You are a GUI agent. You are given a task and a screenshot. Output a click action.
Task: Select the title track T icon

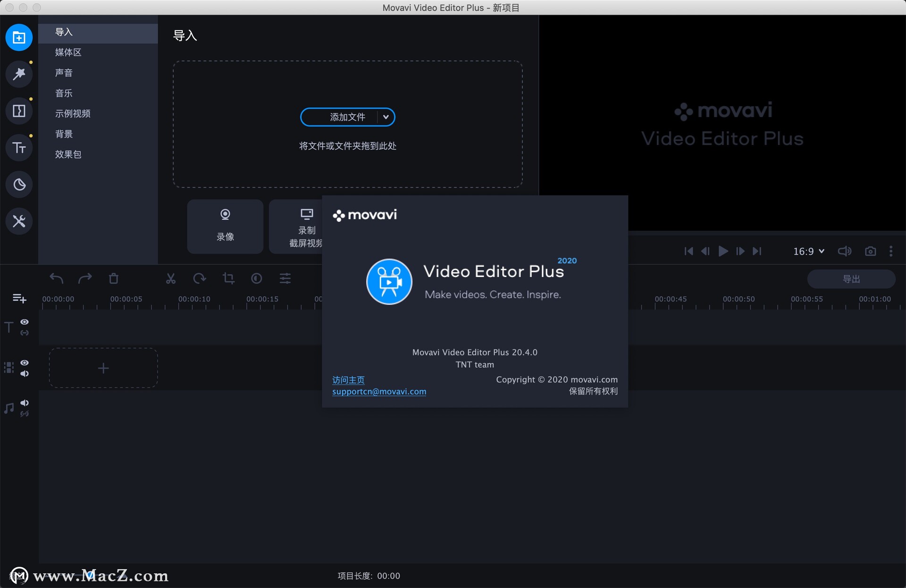point(9,328)
